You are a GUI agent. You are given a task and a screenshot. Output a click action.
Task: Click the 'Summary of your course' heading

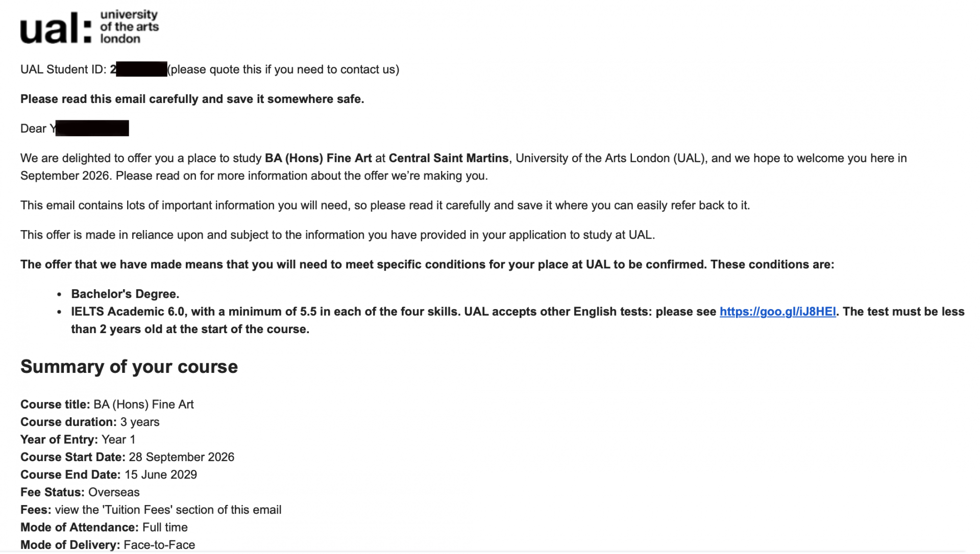point(129,367)
